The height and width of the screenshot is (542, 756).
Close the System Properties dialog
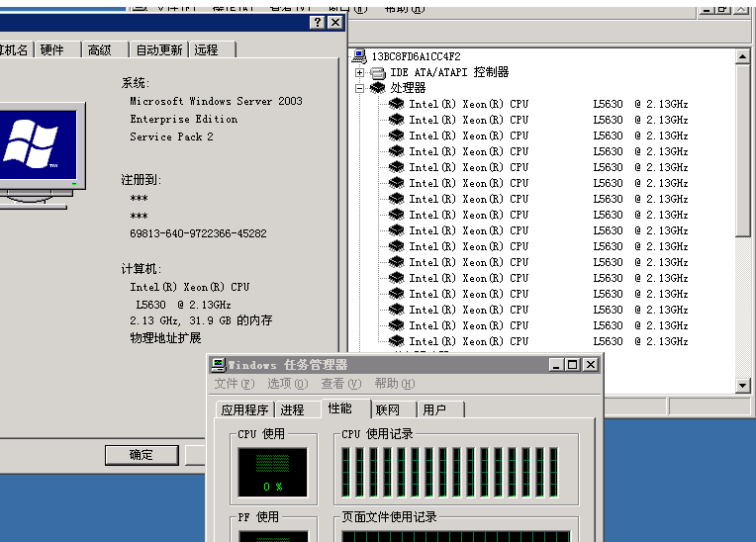click(335, 22)
